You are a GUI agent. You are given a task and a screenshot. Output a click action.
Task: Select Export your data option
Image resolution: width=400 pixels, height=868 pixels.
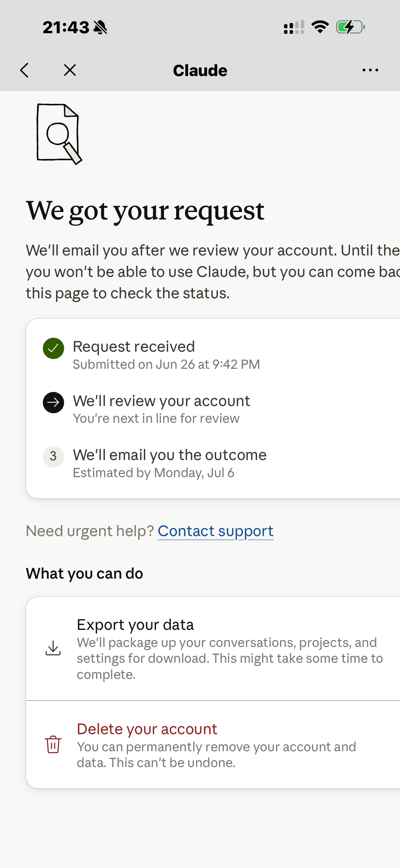click(x=213, y=649)
